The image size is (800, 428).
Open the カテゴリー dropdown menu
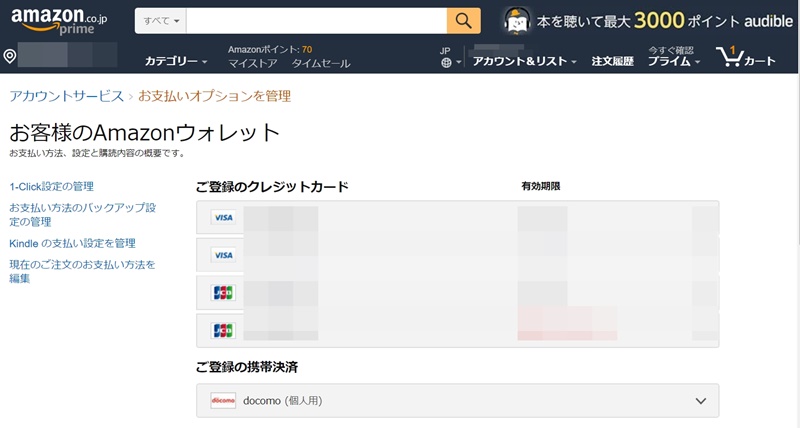(176, 62)
